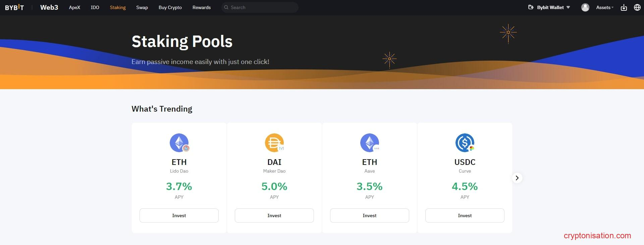Open the Buy Crypto link
The width and height of the screenshot is (644, 245).
point(170,7)
